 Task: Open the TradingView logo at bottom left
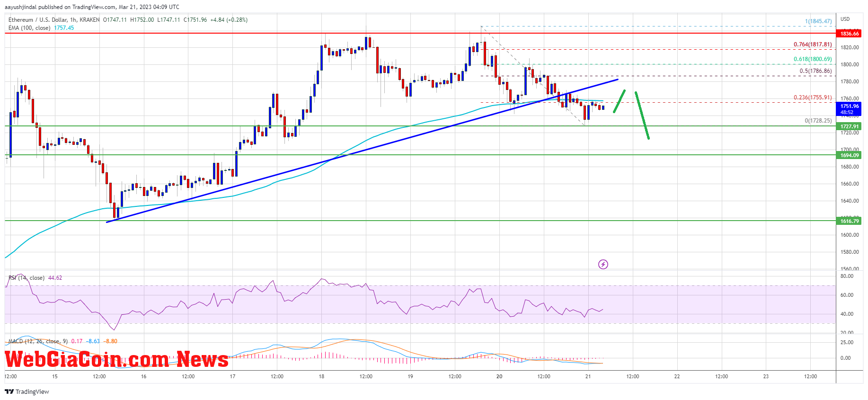tap(27, 391)
